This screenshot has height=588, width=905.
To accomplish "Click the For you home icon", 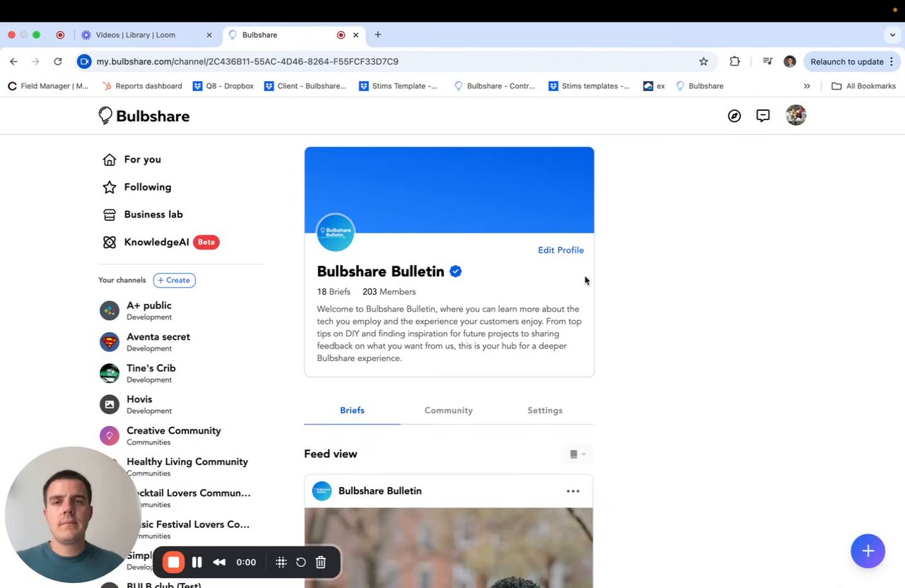I will click(x=110, y=160).
